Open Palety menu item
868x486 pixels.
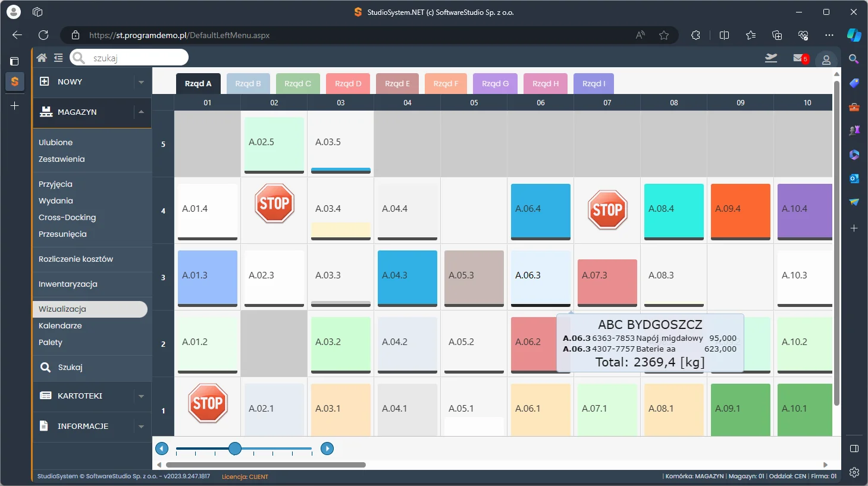point(50,343)
